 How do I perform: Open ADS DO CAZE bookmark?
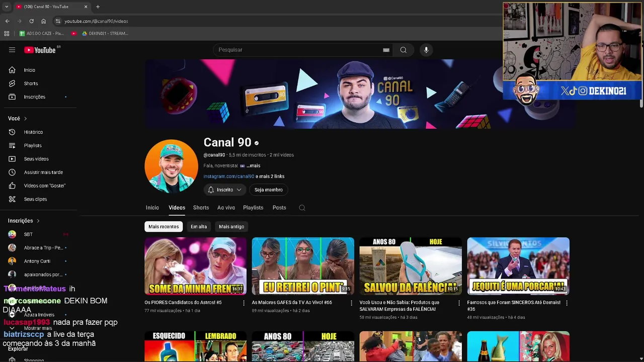[42, 33]
